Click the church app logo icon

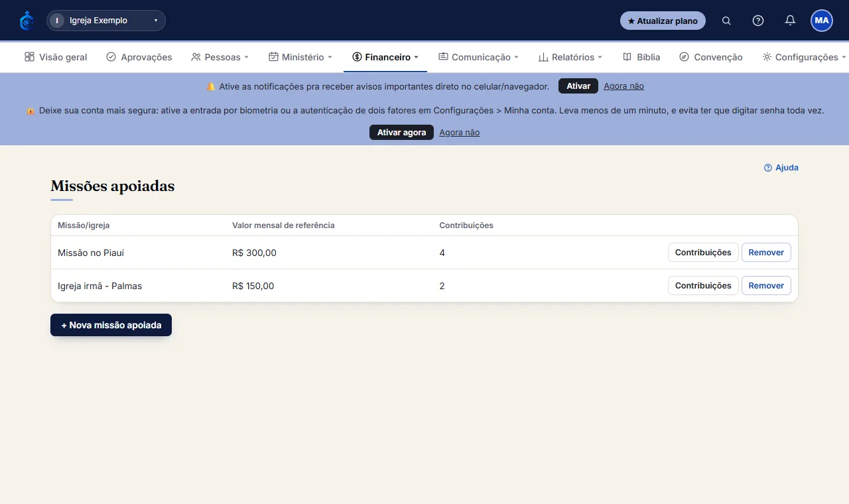(x=27, y=21)
